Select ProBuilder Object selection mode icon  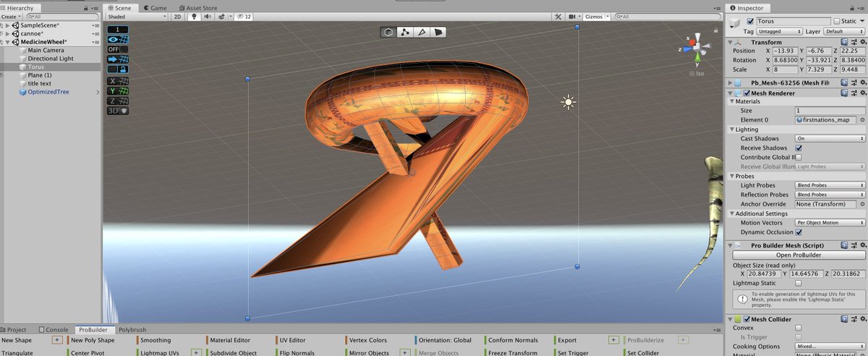coord(389,32)
